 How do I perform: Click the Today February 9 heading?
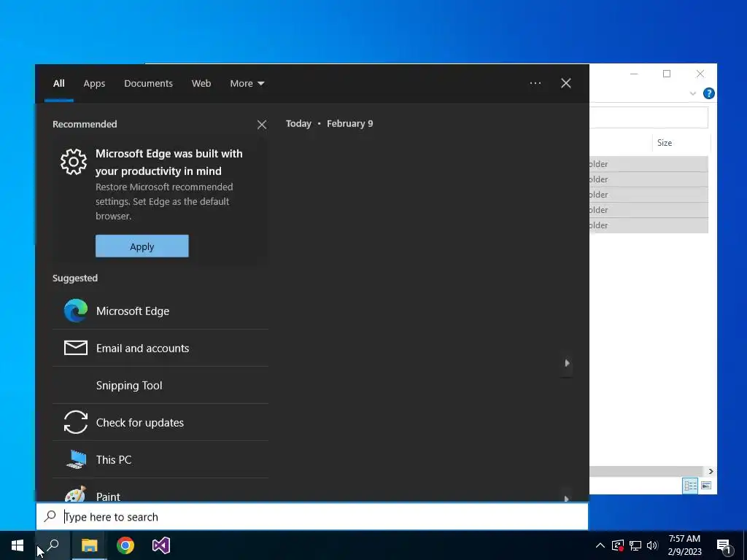coord(329,124)
